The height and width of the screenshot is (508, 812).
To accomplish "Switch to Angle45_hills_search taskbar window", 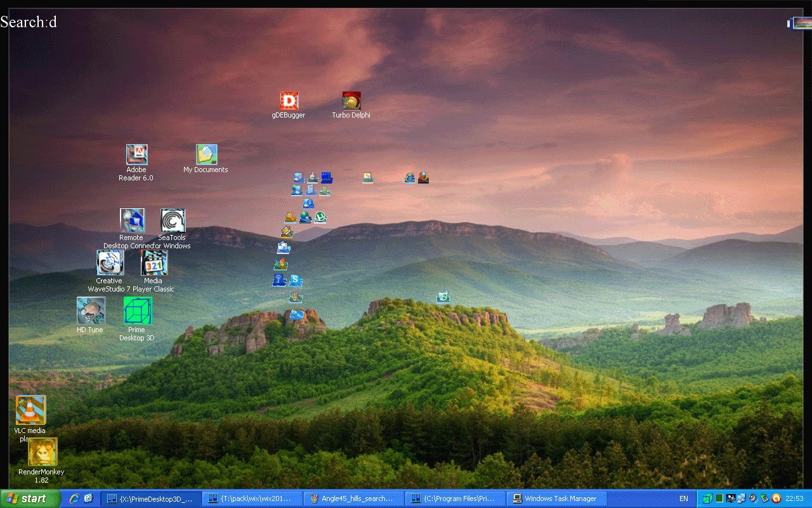I will pos(353,498).
